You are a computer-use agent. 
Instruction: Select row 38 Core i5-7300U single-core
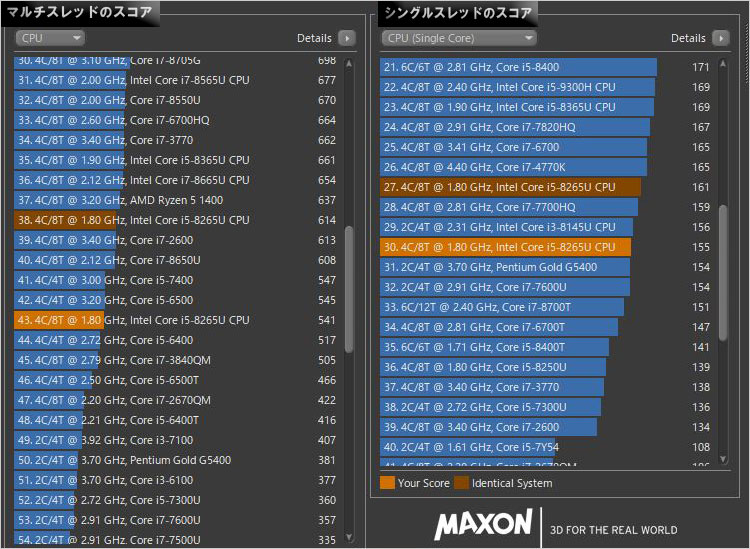click(545, 407)
